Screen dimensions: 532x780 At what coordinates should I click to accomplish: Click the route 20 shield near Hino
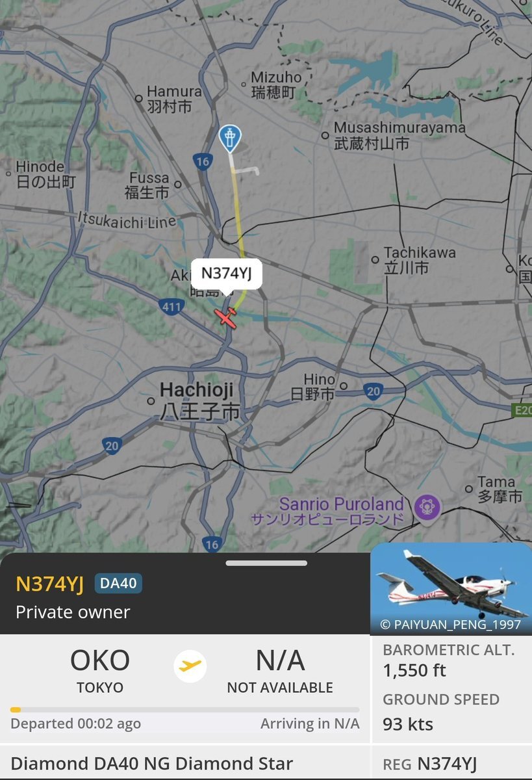coord(373,391)
